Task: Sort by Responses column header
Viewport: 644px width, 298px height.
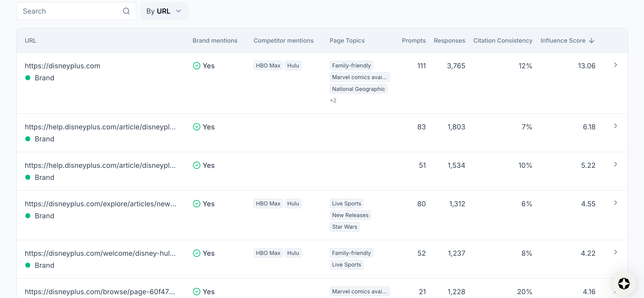Action: pyautogui.click(x=449, y=41)
